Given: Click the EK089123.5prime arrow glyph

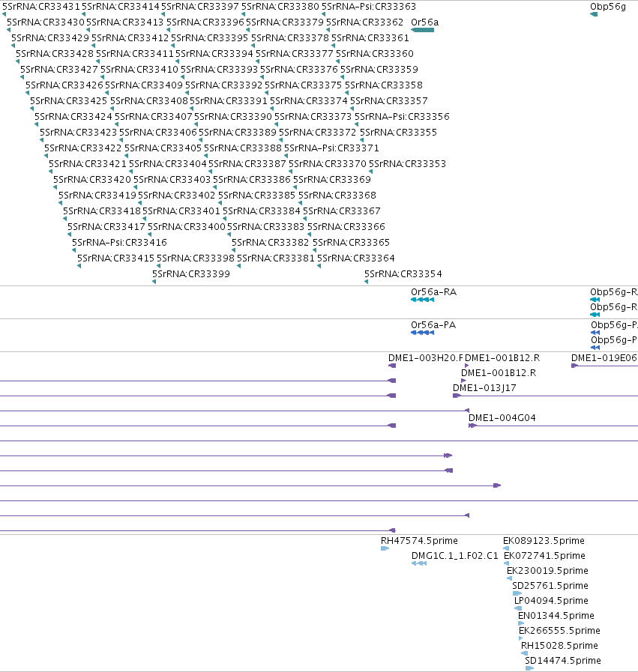Looking at the screenshot, I should coord(506,548).
